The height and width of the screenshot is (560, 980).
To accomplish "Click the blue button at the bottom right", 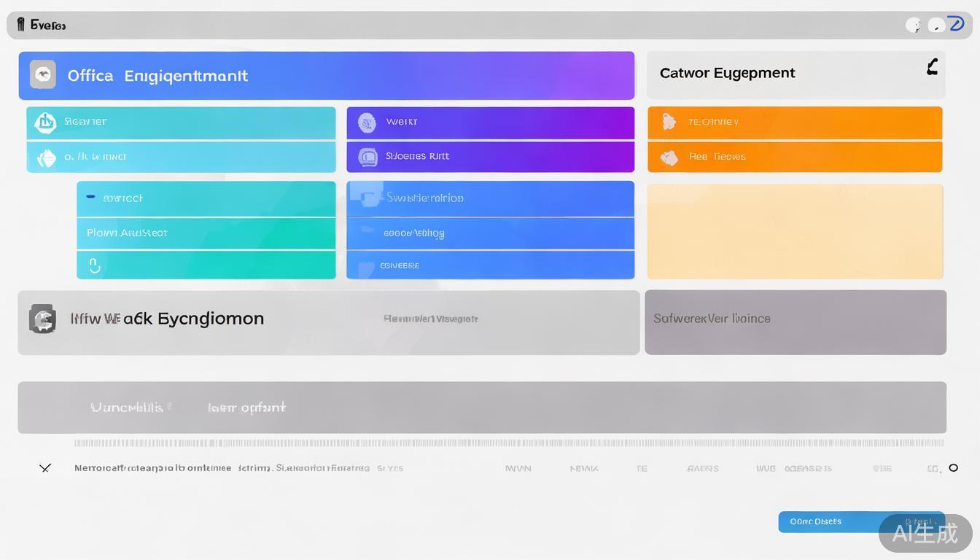I will pos(828,521).
